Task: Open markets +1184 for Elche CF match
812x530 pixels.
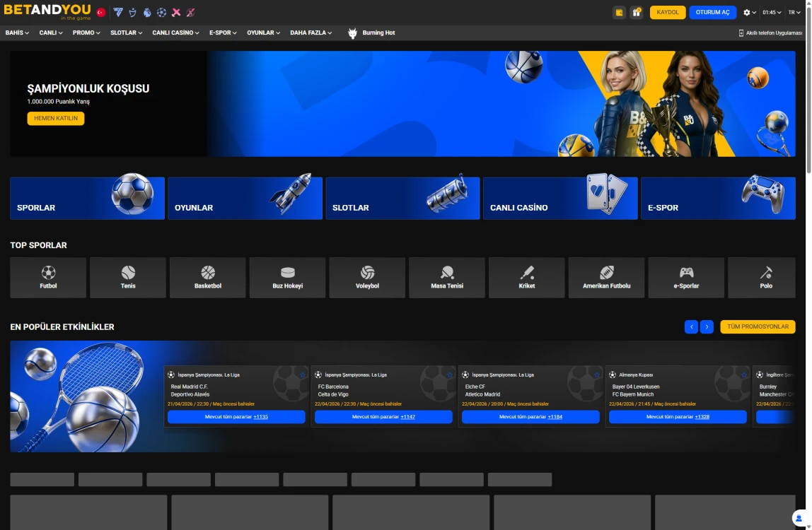Action: coord(530,417)
